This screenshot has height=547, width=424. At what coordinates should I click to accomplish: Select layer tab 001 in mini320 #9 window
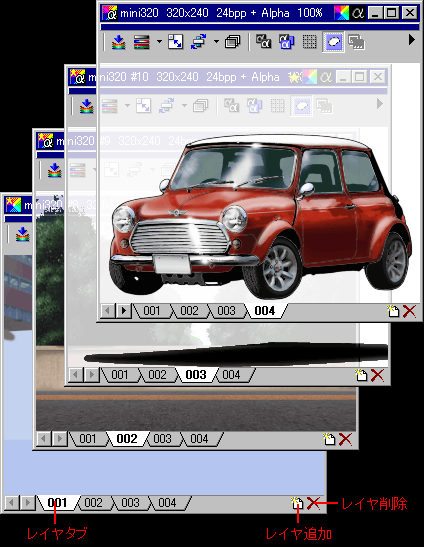pos(88,439)
